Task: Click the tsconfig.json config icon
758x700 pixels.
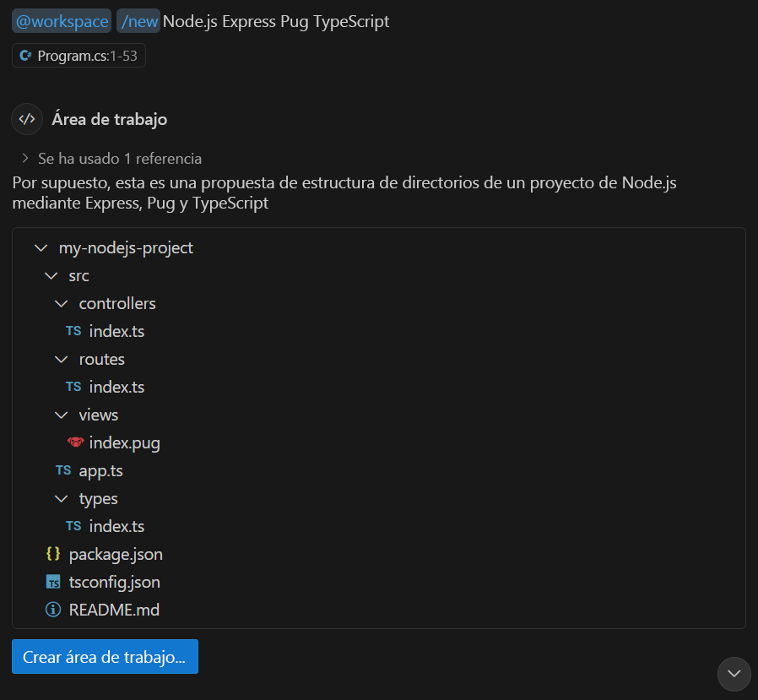Action: 52,582
